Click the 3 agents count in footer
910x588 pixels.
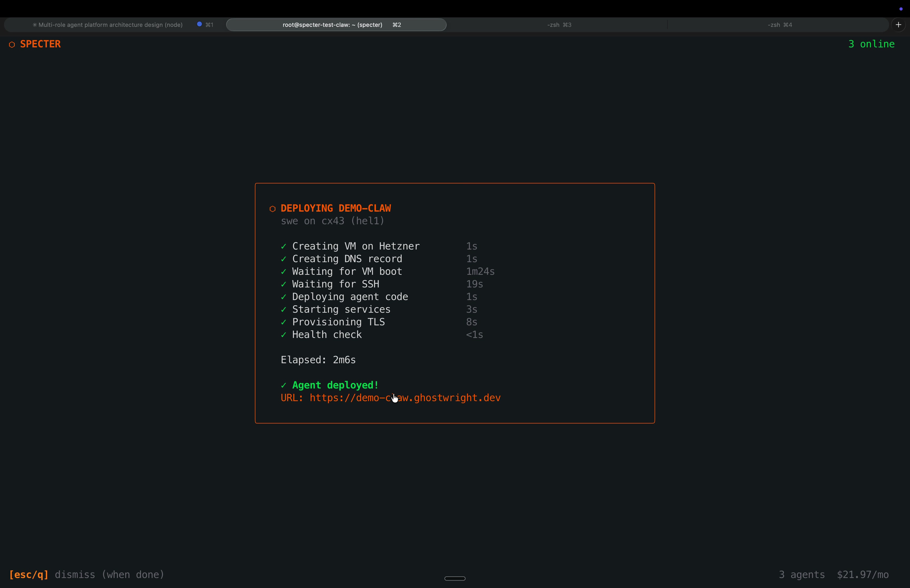click(802, 575)
